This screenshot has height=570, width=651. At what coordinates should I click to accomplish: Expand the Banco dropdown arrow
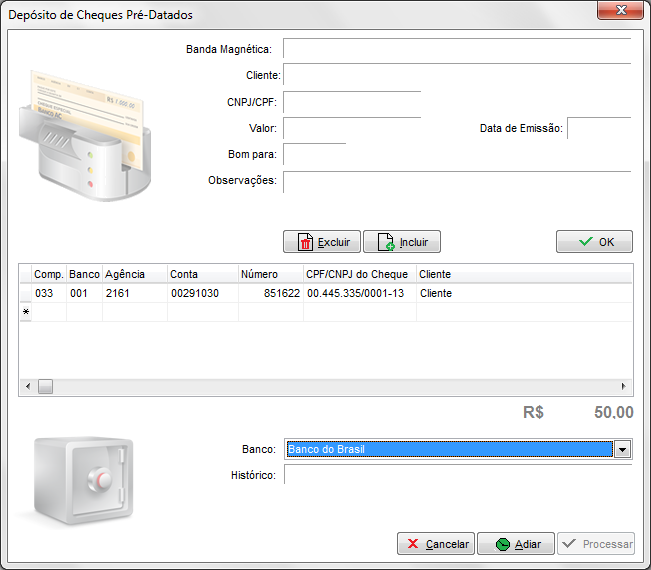623,450
